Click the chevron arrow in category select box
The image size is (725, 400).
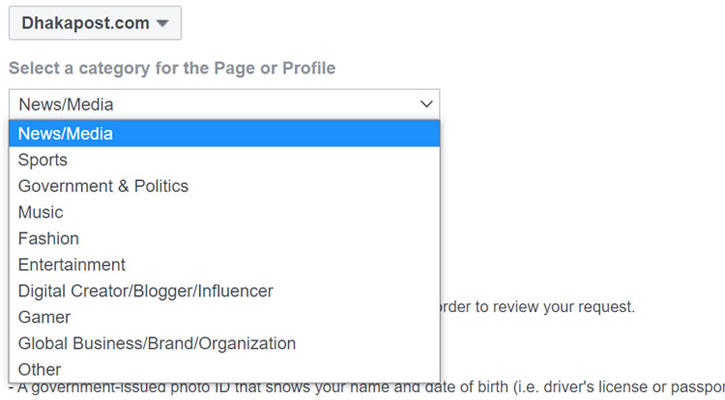point(426,104)
